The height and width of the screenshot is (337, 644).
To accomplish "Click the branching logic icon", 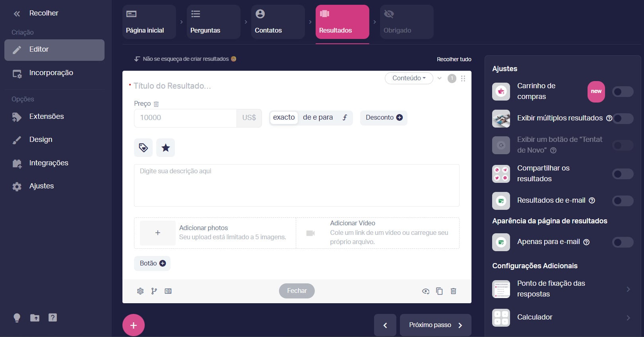I will click(154, 291).
